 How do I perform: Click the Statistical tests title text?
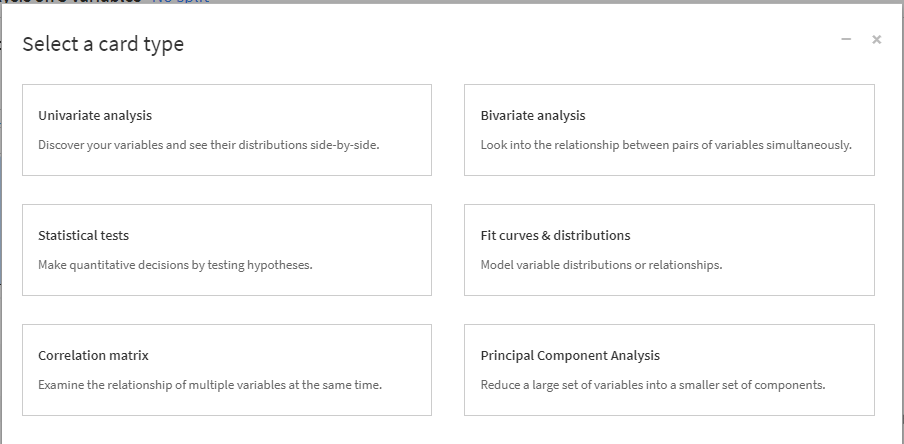pyautogui.click(x=83, y=236)
